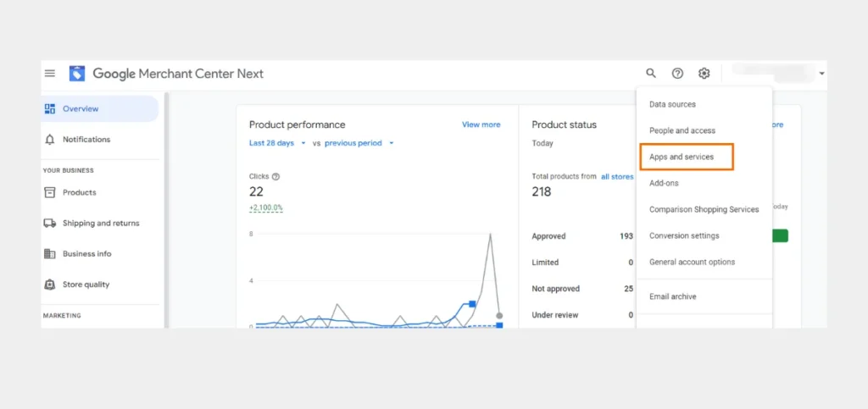Click the total products count 218
Screen dimensions: 868x409
542,191
